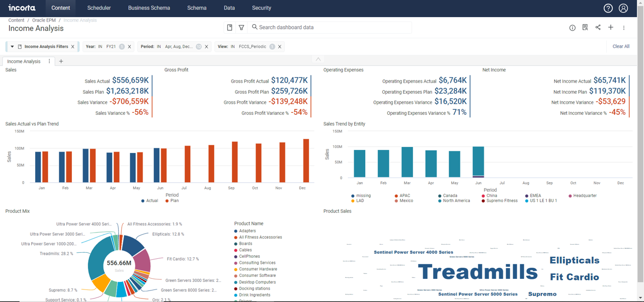
Task: Add an insight with the plus icon
Action: click(x=611, y=28)
